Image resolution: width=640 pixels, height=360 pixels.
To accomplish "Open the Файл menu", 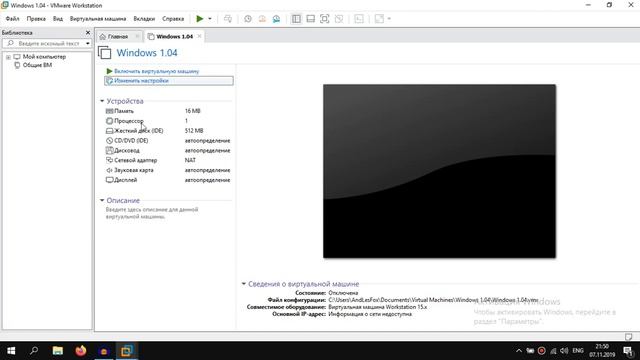I will tap(12, 19).
